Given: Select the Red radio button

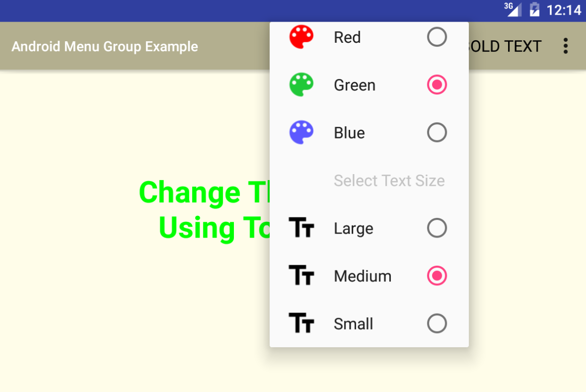Looking at the screenshot, I should coord(437,37).
